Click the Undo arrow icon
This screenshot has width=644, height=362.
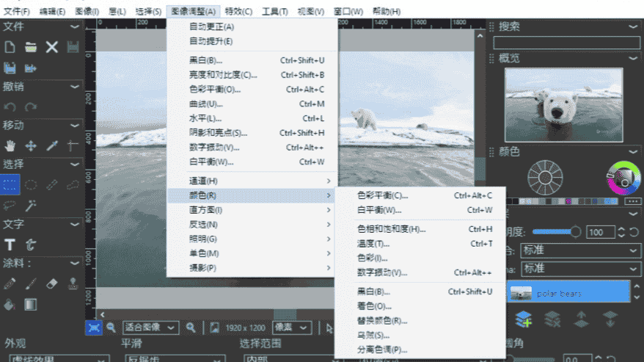point(10,107)
